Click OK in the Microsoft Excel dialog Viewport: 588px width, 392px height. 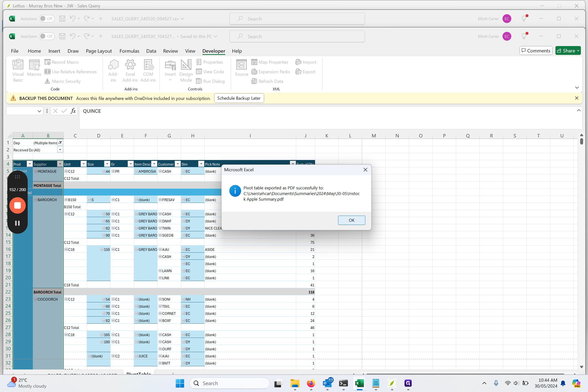coord(352,220)
